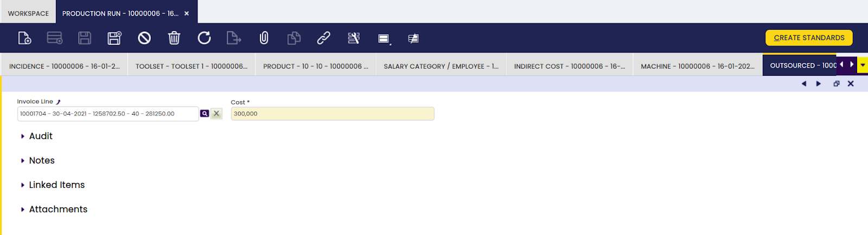Click the Save record toolbar icon
This screenshot has width=868, height=235.
click(x=85, y=38)
